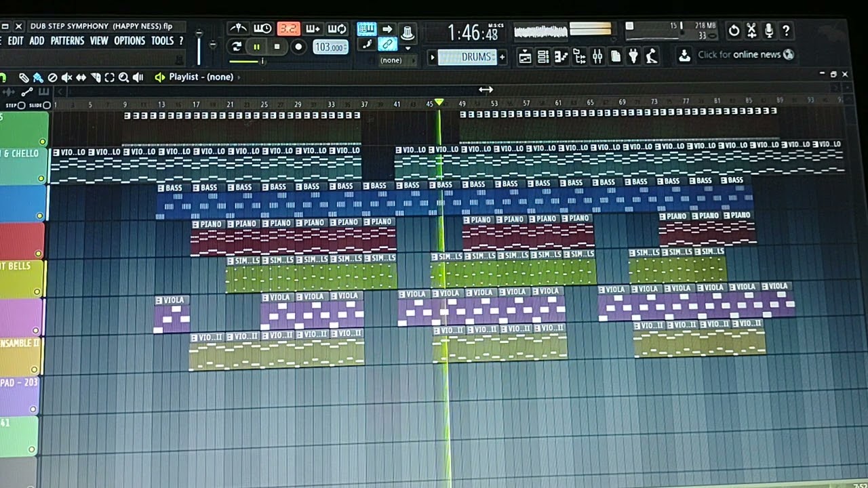
Task: Select the playback speaker tool icon
Action: [x=138, y=78]
